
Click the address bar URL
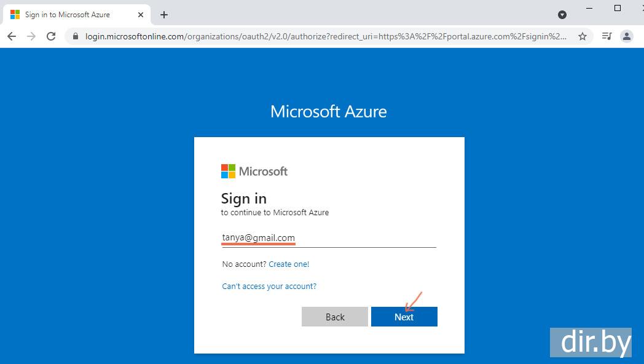pyautogui.click(x=326, y=36)
